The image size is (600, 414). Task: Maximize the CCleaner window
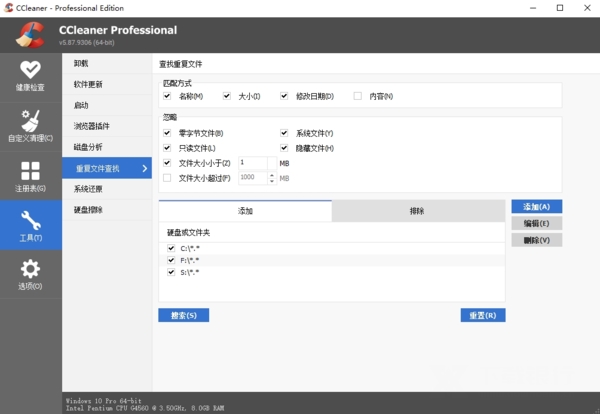(560, 8)
